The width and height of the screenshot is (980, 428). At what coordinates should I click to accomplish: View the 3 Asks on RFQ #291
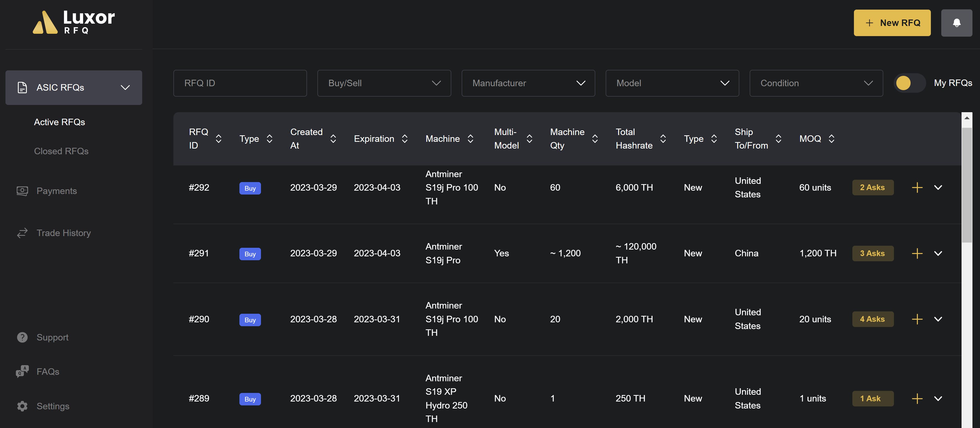point(873,253)
